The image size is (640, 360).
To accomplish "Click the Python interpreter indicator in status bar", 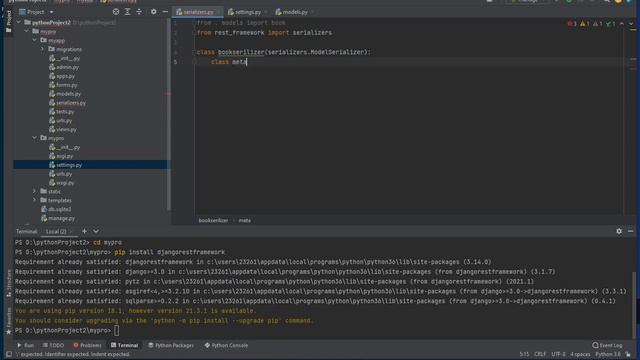I will click(608, 354).
